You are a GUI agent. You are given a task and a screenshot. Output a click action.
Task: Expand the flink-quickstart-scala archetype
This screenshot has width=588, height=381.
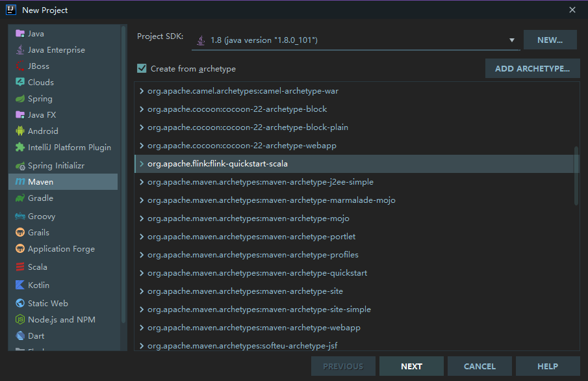click(x=142, y=164)
